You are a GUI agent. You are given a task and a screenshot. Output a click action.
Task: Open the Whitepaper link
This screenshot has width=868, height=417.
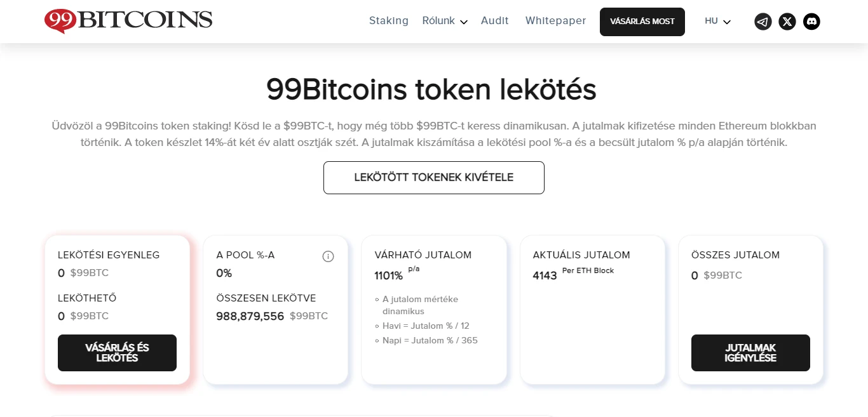[555, 21]
